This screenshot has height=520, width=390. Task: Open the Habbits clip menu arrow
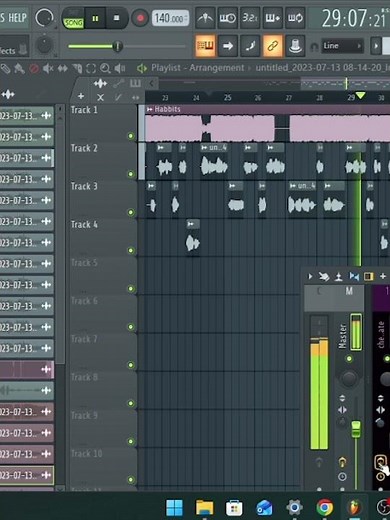click(x=149, y=109)
